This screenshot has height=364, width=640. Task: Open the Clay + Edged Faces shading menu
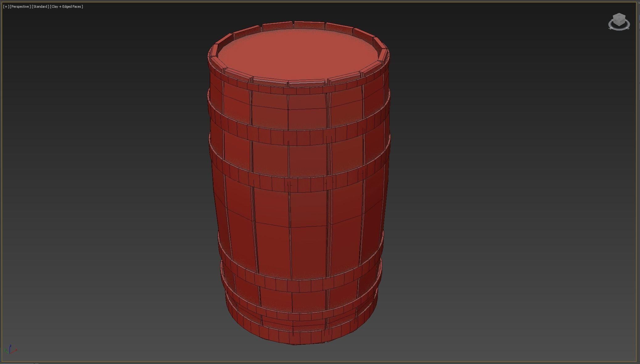(x=67, y=6)
